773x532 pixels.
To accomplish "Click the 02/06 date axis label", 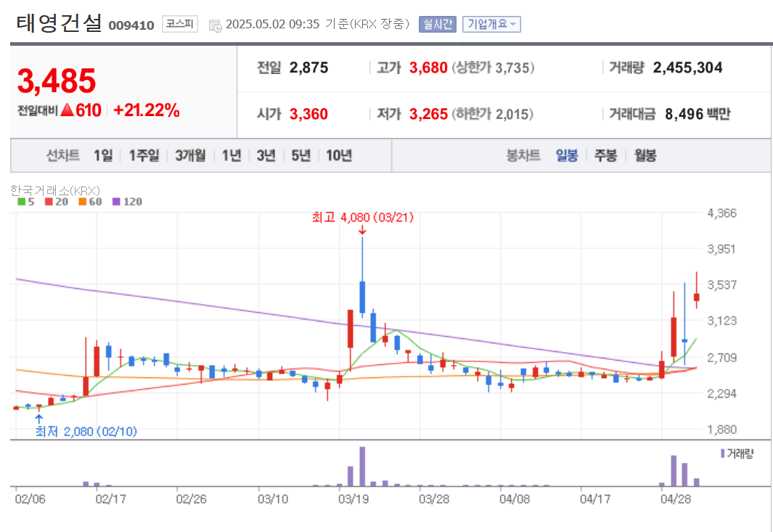I will coord(30,499).
